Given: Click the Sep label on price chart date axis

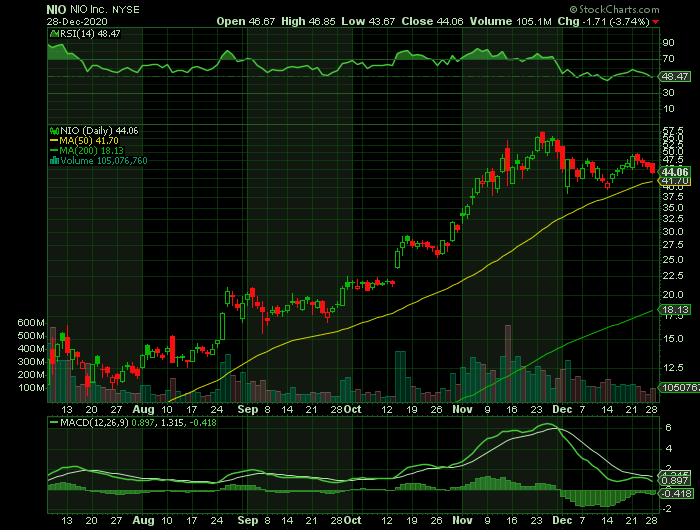Looking at the screenshot, I should click(248, 409).
